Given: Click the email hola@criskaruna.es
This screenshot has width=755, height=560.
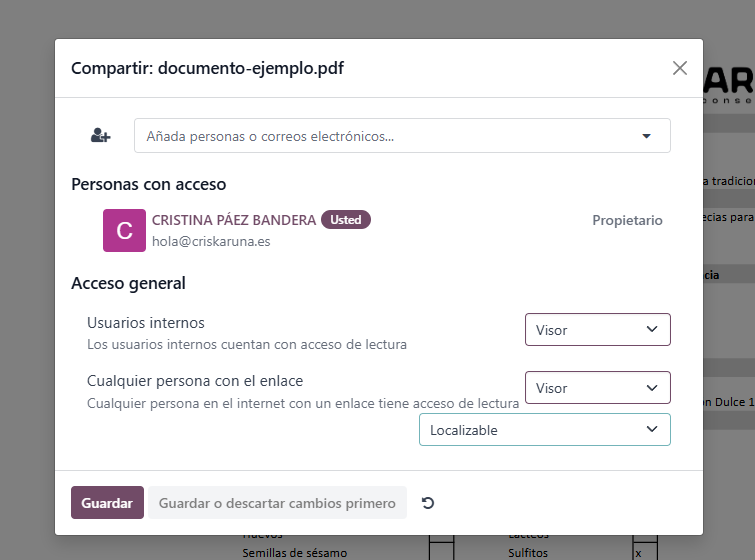Looking at the screenshot, I should (211, 241).
